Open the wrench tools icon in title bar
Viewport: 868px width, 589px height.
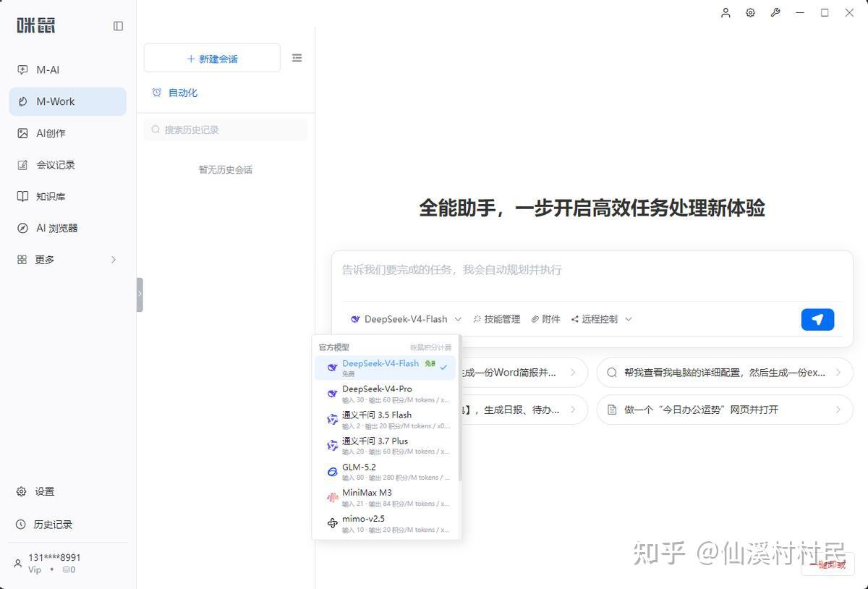[x=775, y=12]
